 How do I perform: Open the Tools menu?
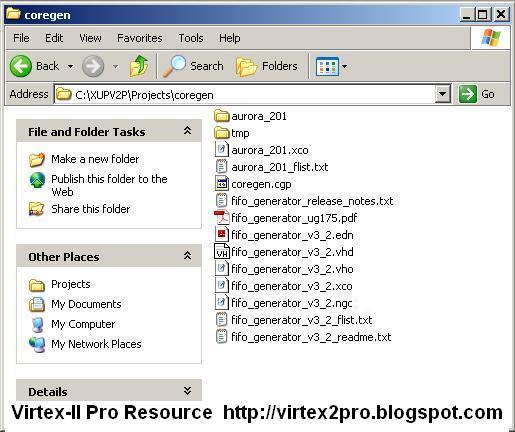[x=191, y=38]
